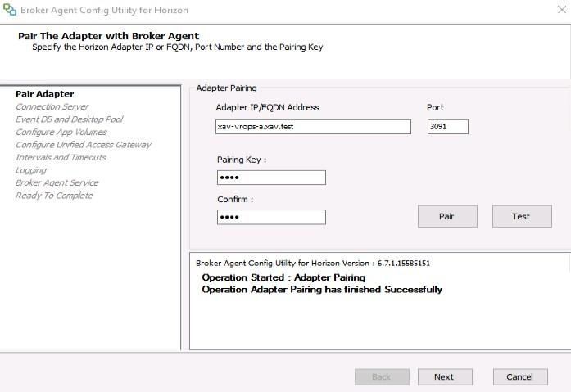Click the 'Pair The Adapter with Broker Agent' heading

click(x=108, y=36)
